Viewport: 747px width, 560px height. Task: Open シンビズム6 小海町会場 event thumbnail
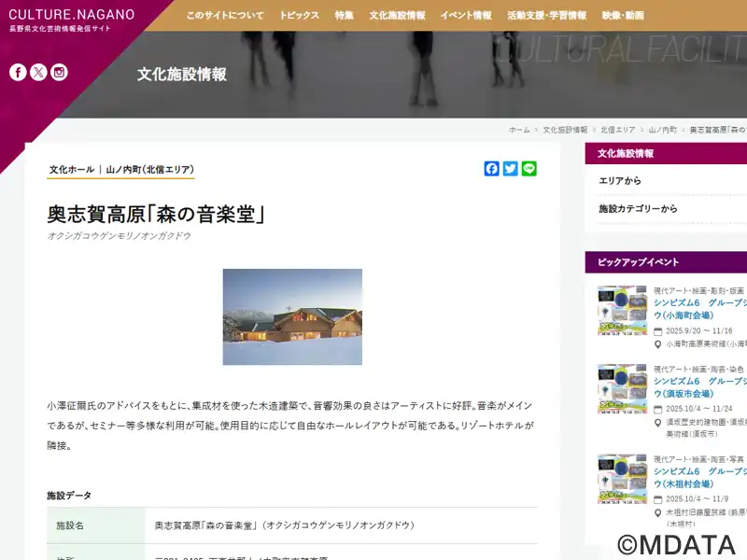622,311
